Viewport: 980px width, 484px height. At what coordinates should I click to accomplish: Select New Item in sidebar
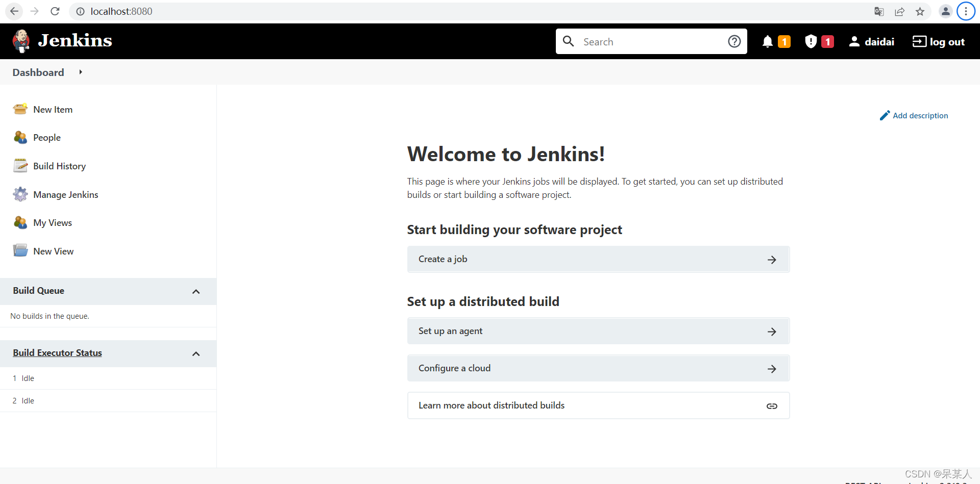[53, 110]
